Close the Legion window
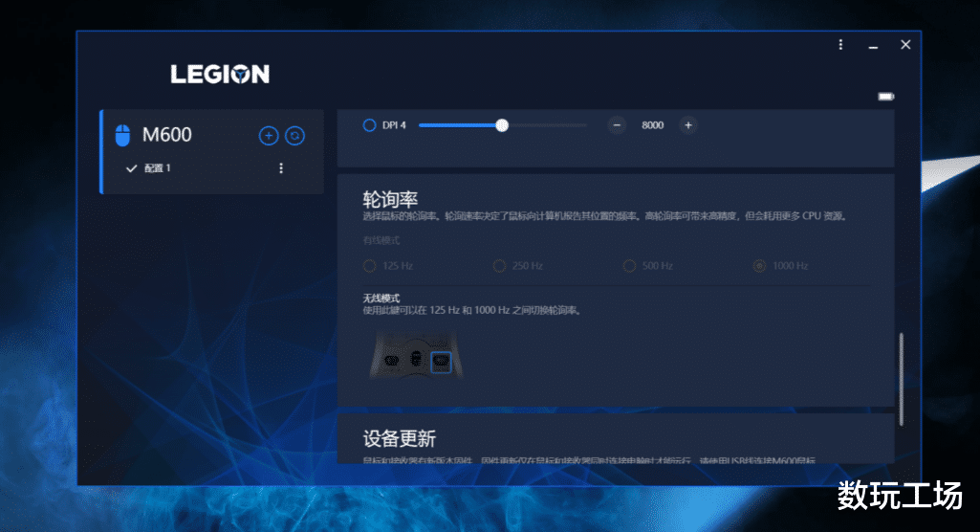Screen dimensions: 980x532 pos(905,44)
